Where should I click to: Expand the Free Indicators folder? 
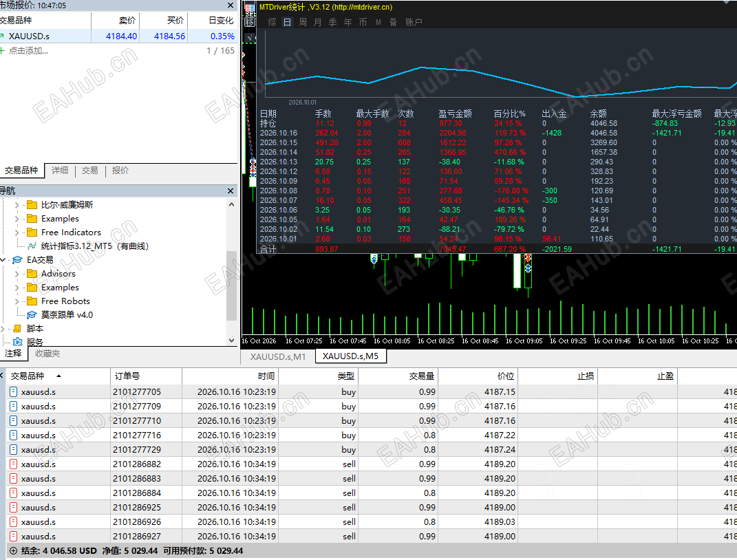17,233
